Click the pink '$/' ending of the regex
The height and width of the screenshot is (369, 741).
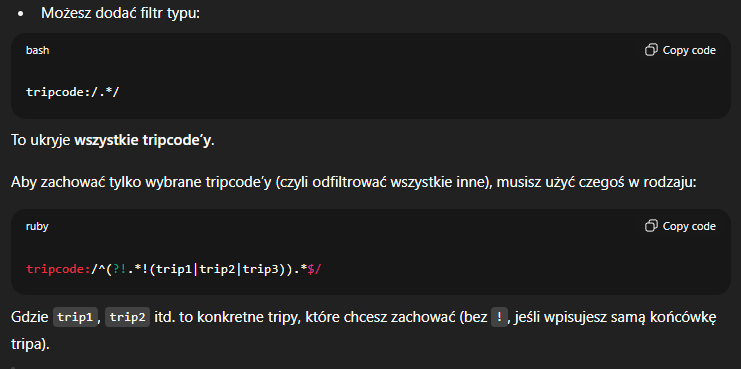(314, 269)
